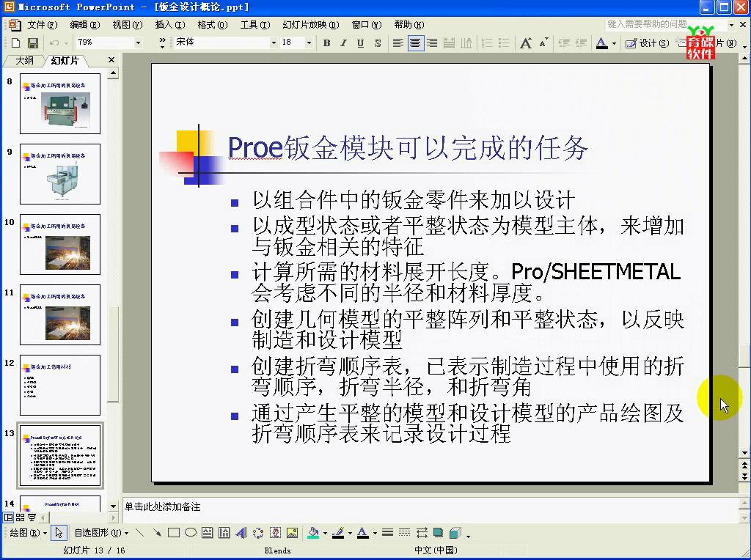Toggle Italic formatting

[343, 43]
